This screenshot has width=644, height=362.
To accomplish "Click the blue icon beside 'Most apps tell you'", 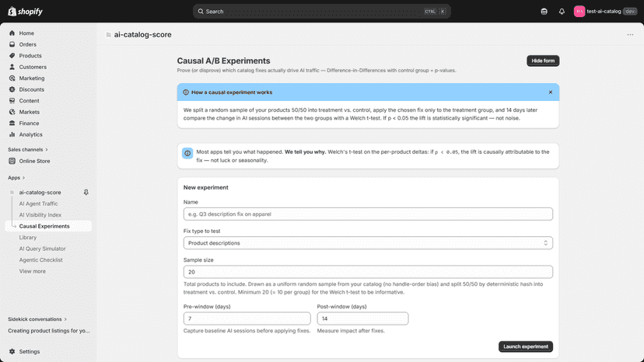I will (187, 153).
